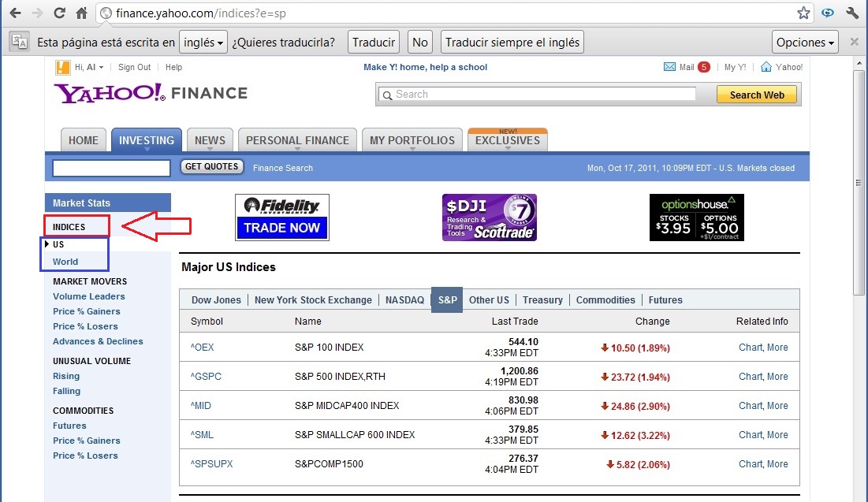Open the INVESTING tab

click(147, 140)
